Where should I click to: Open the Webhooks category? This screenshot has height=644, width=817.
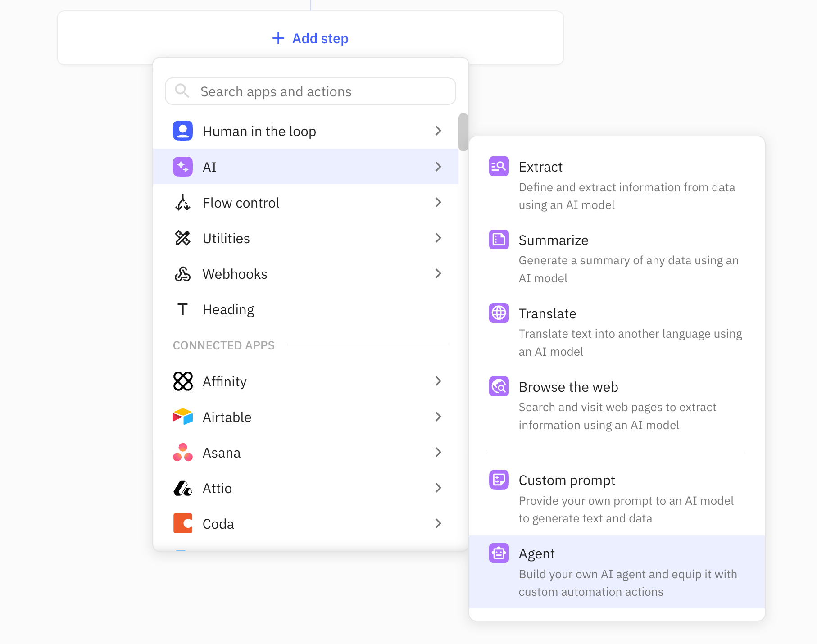pos(306,274)
